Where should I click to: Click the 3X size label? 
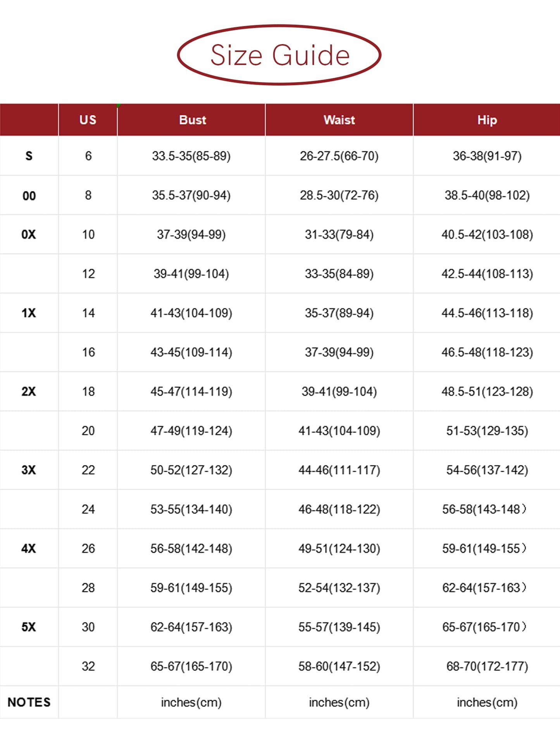click(x=29, y=470)
